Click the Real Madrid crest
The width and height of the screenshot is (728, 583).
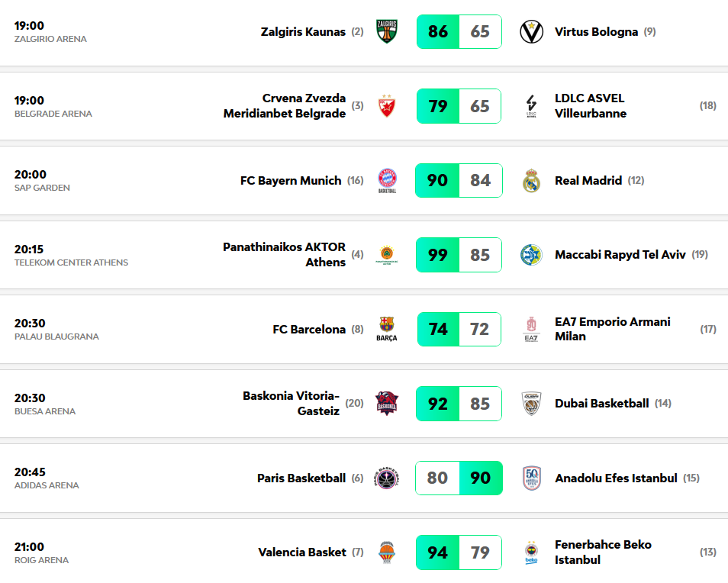click(x=531, y=181)
